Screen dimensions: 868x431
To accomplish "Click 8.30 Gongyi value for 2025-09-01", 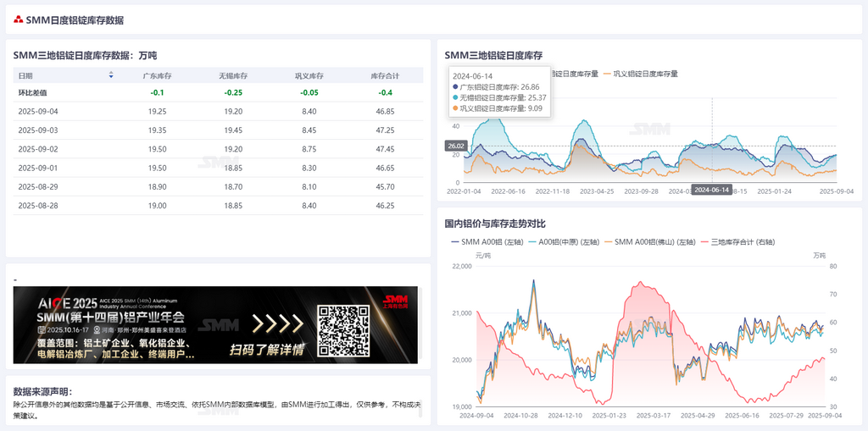I will [309, 168].
